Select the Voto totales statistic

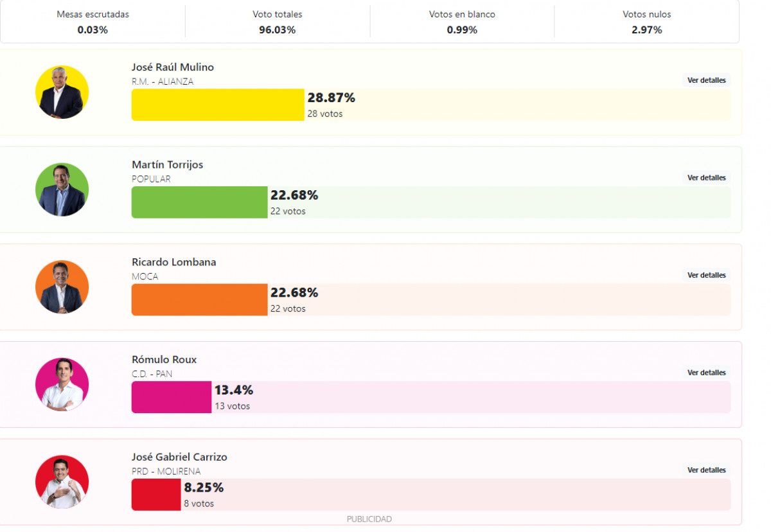(278, 22)
